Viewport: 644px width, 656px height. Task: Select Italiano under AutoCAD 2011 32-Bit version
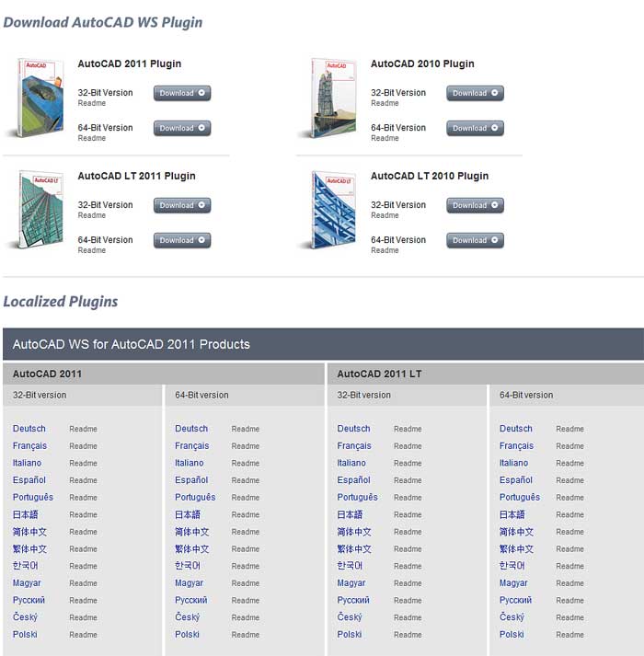pyautogui.click(x=27, y=463)
